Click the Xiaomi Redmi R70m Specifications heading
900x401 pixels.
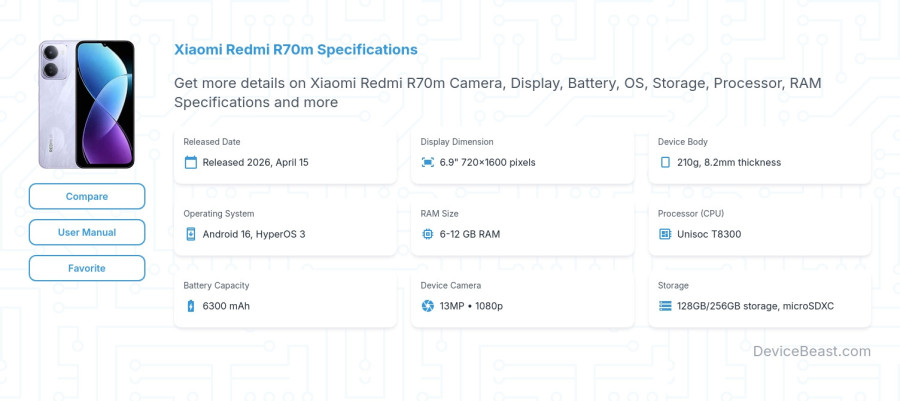(x=296, y=50)
